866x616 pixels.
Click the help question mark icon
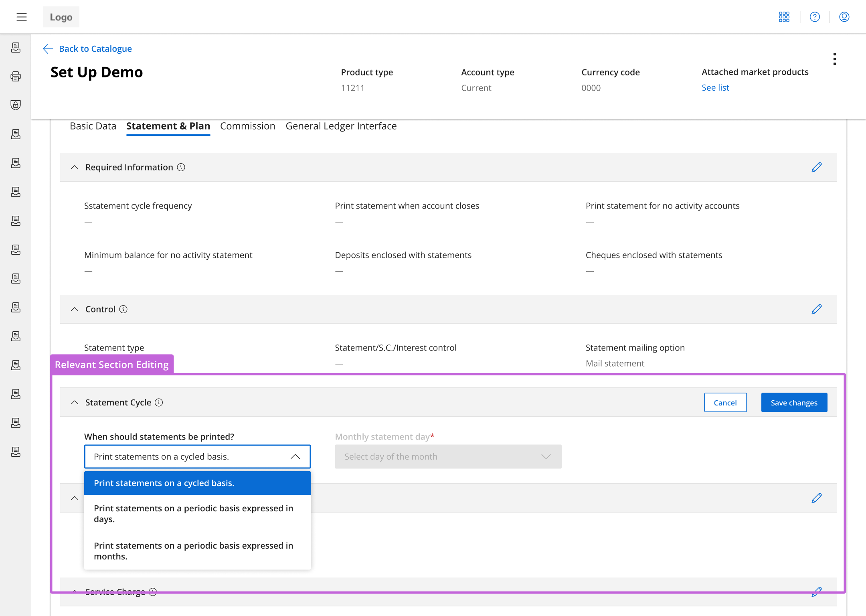[814, 17]
